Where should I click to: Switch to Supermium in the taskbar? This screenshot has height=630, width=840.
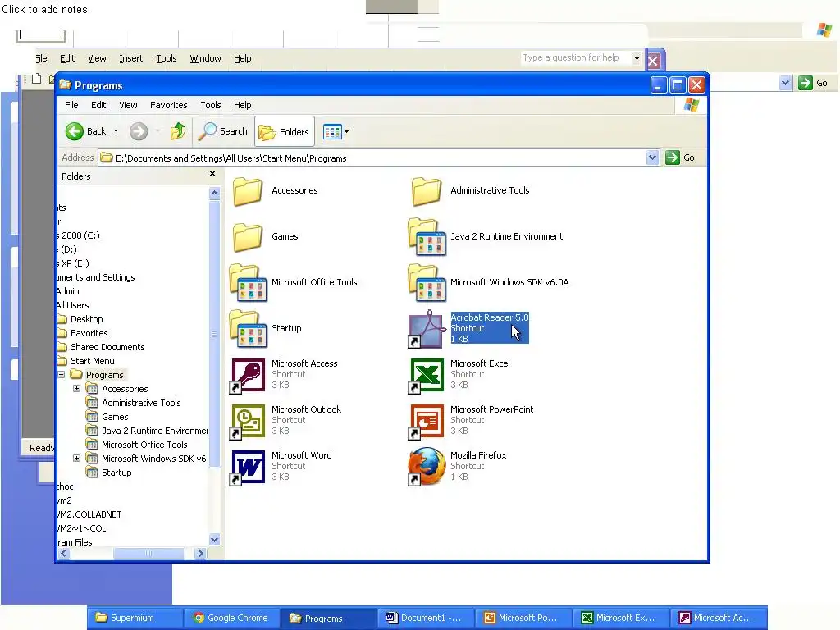[134, 618]
